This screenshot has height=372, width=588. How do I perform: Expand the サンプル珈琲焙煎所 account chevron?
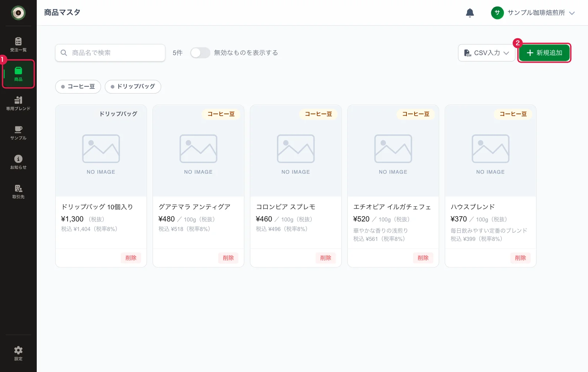(572, 13)
